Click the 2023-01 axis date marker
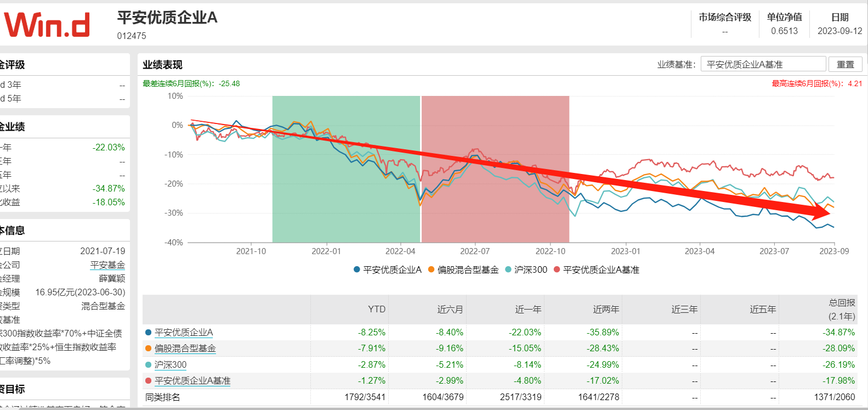Screen dimensions: 868x410 [626, 251]
